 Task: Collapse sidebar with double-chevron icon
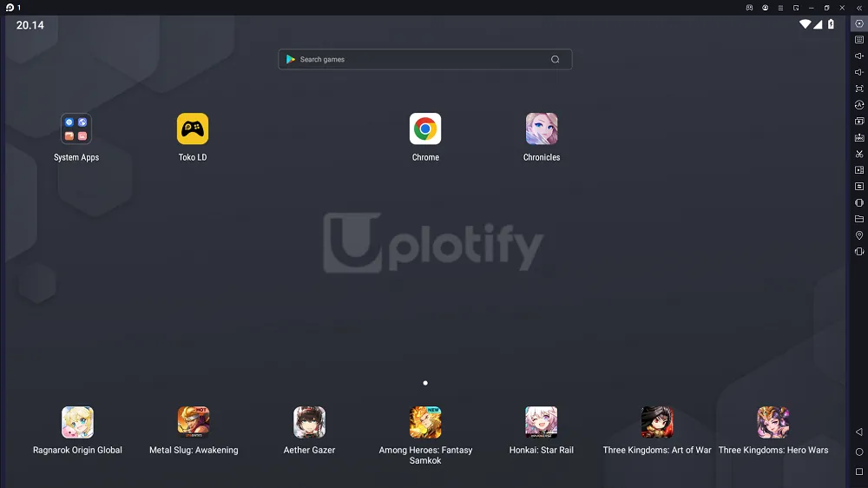coord(859,8)
